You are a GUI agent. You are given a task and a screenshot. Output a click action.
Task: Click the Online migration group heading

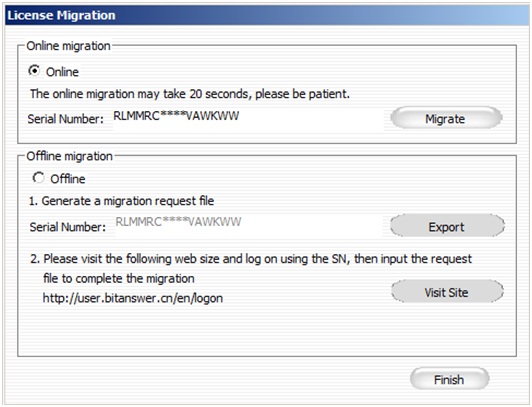coord(69,46)
